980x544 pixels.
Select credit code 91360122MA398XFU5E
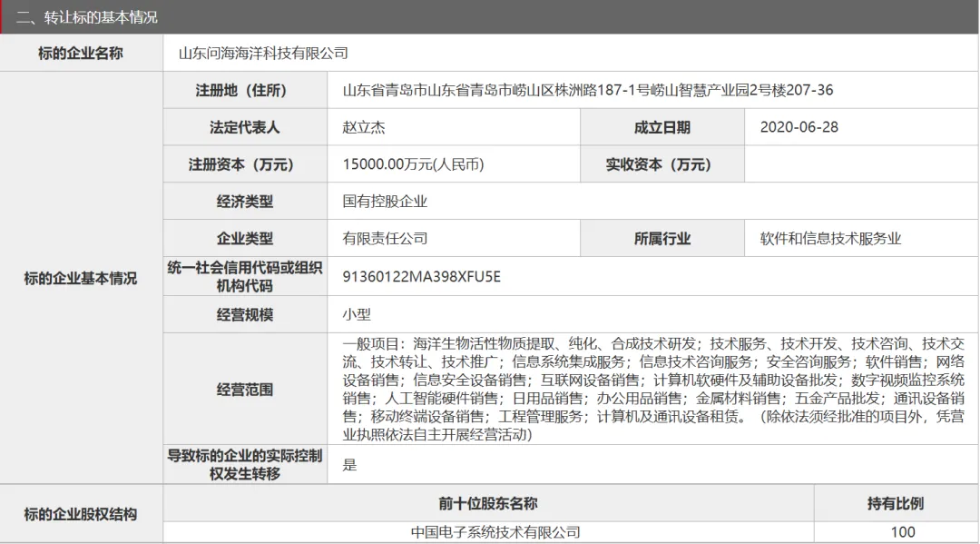pyautogui.click(x=421, y=276)
